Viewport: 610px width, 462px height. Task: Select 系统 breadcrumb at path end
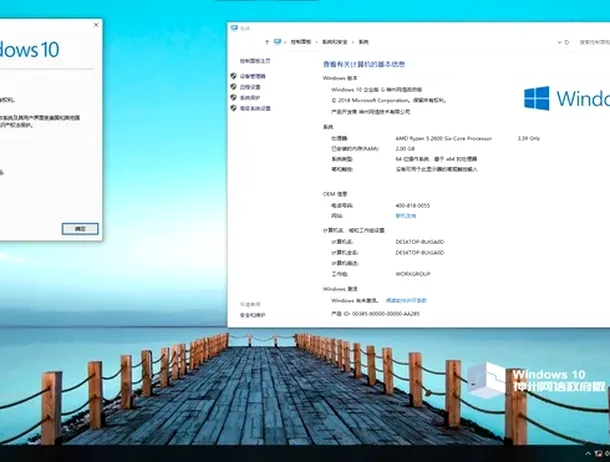click(363, 42)
